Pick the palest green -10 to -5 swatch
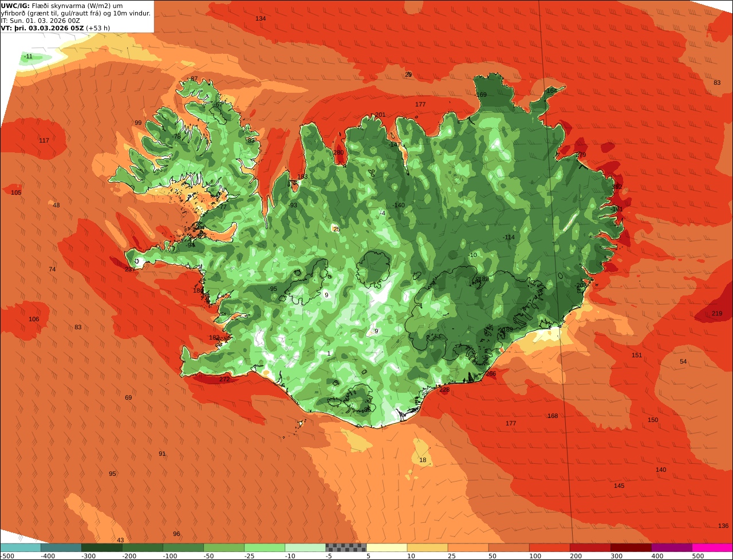733x560 pixels. click(305, 547)
